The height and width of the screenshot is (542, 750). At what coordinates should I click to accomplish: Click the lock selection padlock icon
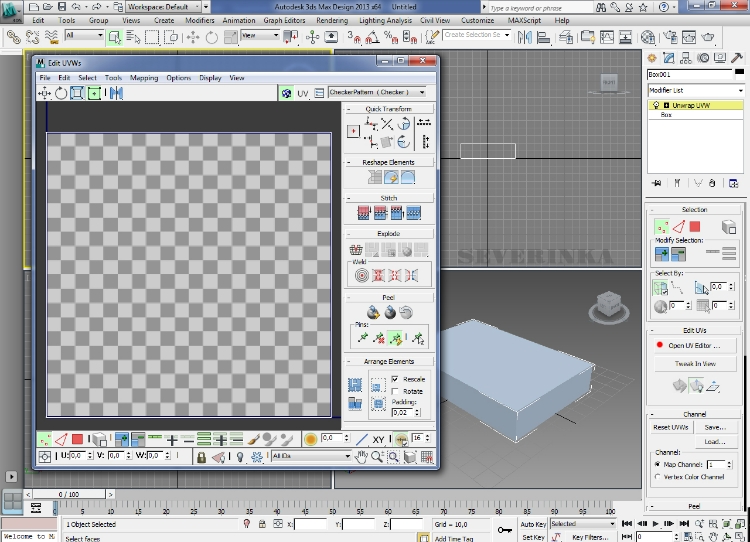pos(202,456)
